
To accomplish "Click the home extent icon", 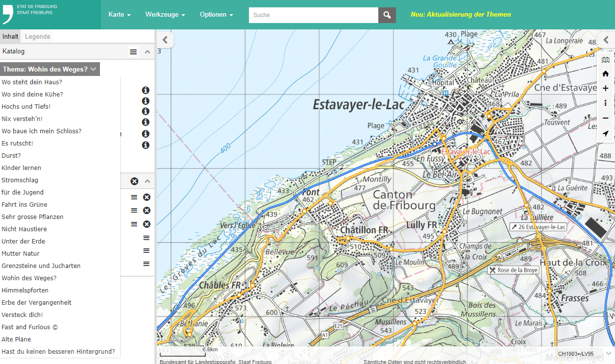I will [606, 74].
